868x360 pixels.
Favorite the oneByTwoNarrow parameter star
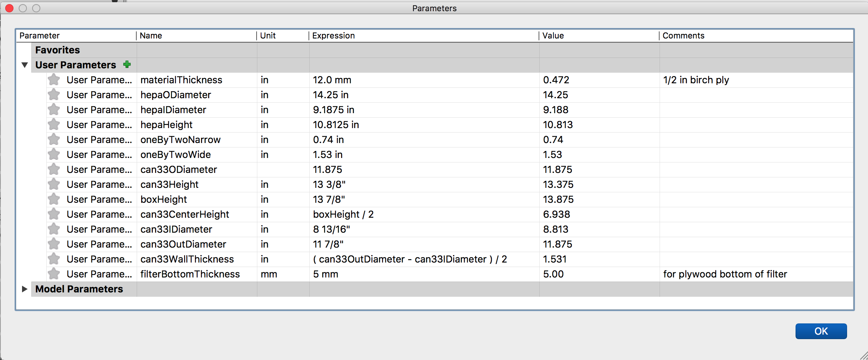tap(54, 139)
